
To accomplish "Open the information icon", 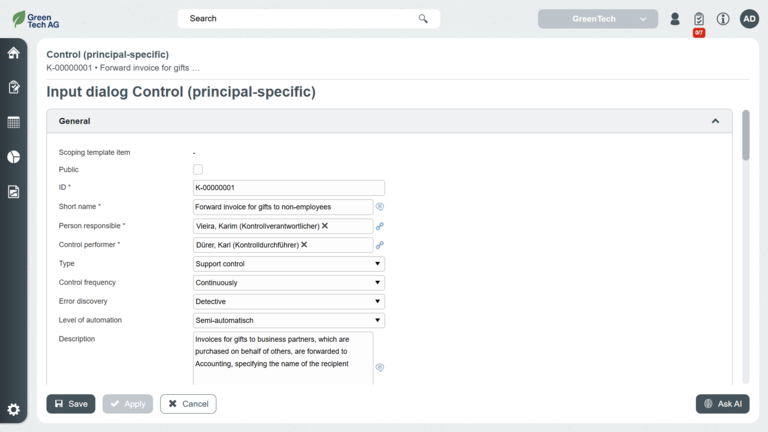I will coord(723,19).
